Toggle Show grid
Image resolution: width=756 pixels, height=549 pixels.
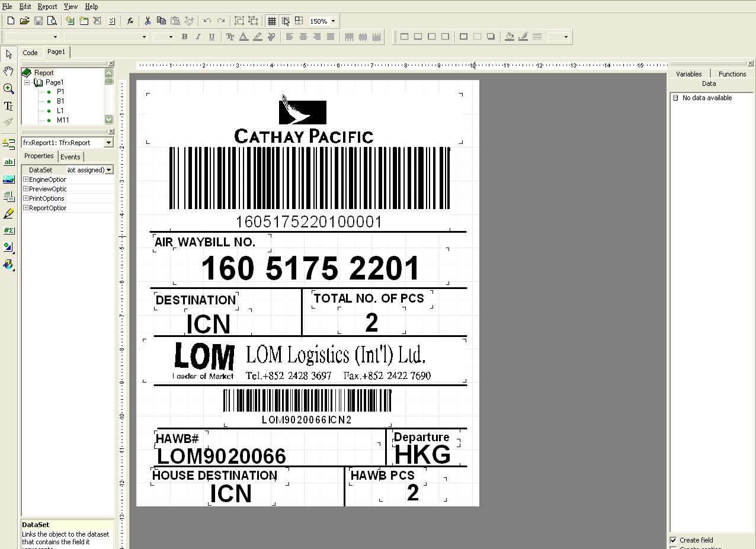pos(271,21)
